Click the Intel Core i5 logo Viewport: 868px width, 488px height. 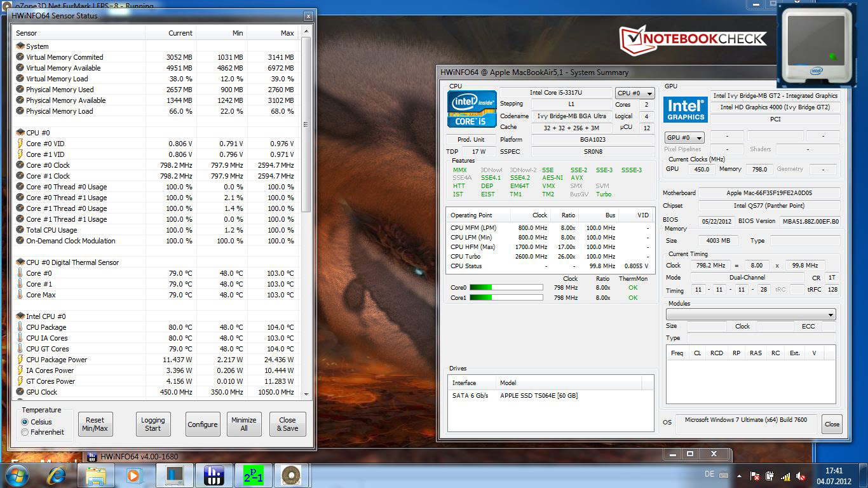coord(472,109)
